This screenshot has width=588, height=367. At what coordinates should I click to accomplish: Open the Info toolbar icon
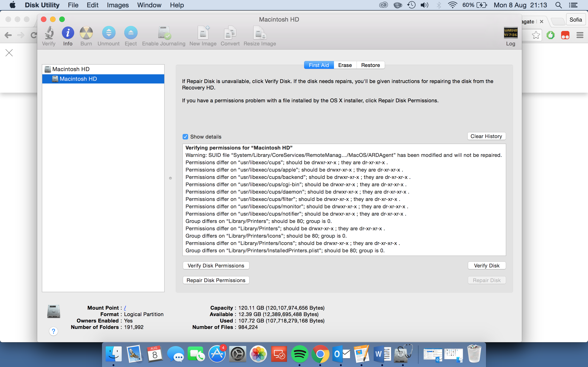[x=68, y=33]
